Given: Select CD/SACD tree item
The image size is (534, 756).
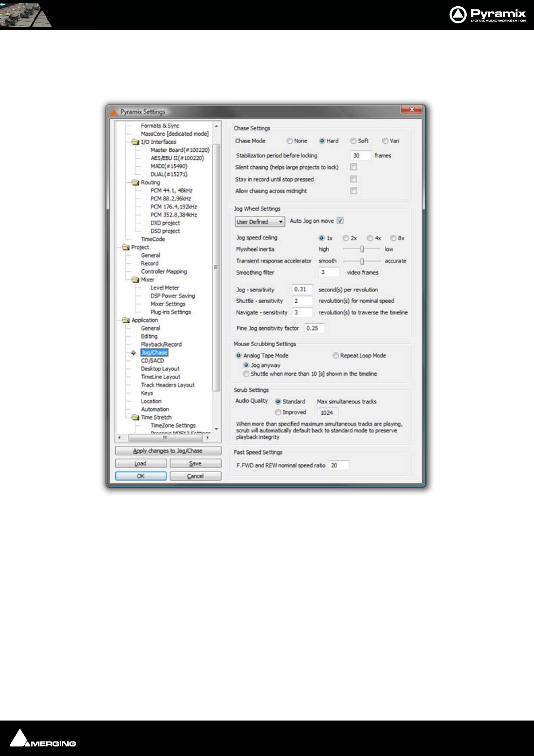Looking at the screenshot, I should coord(153,360).
